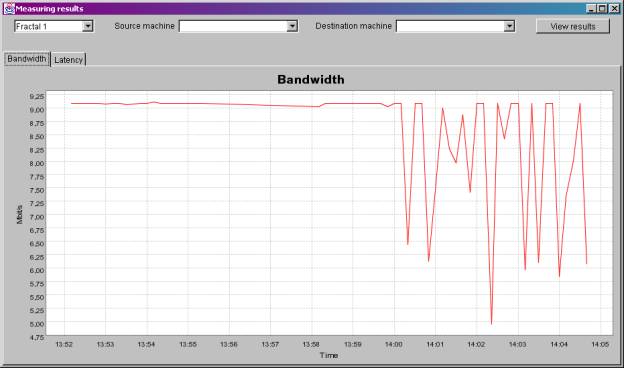The width and height of the screenshot is (624, 368).
Task: Expand the Source machine dropdown arrow
Action: 292,26
